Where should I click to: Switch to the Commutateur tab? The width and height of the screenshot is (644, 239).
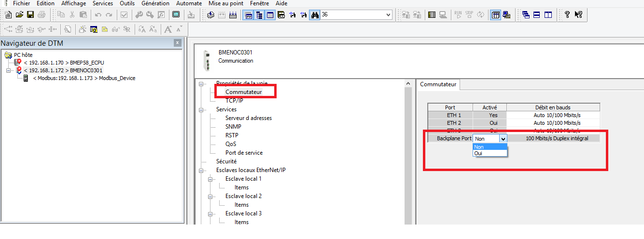[x=438, y=84]
